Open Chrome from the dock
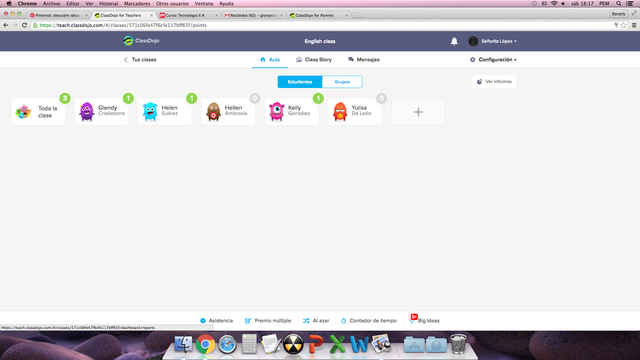This screenshot has height=360, width=640. [x=205, y=344]
